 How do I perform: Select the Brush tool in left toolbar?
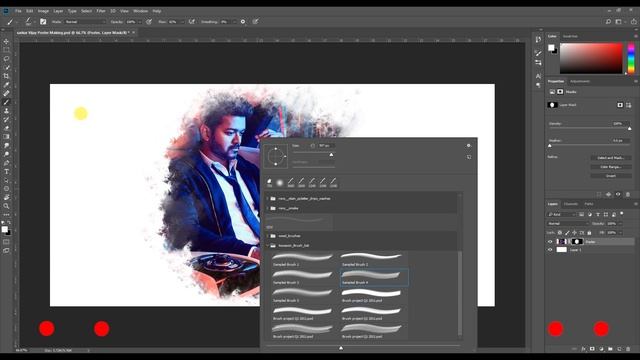coord(6,102)
